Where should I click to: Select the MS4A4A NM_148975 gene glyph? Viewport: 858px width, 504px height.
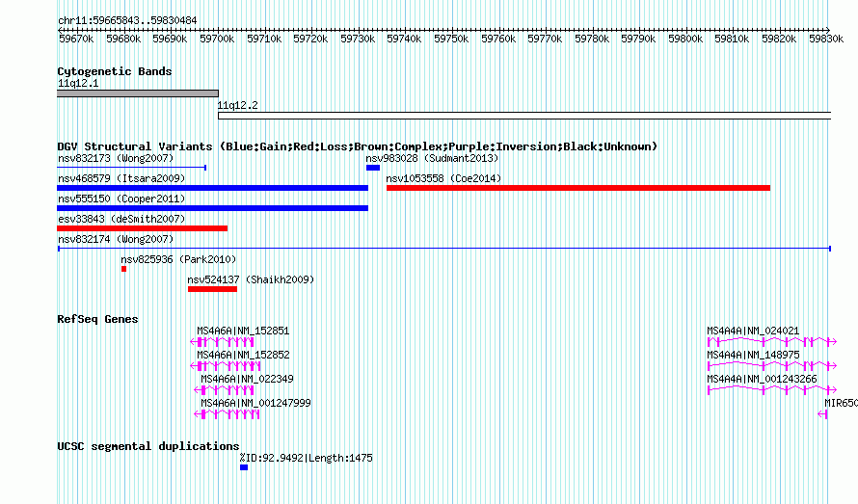772,366
